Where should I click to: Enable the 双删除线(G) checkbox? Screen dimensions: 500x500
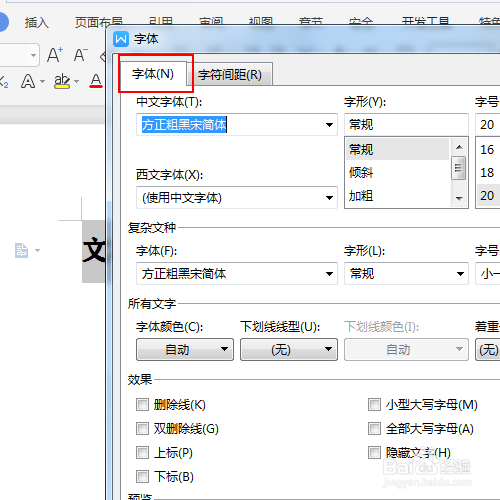pyautogui.click(x=142, y=429)
